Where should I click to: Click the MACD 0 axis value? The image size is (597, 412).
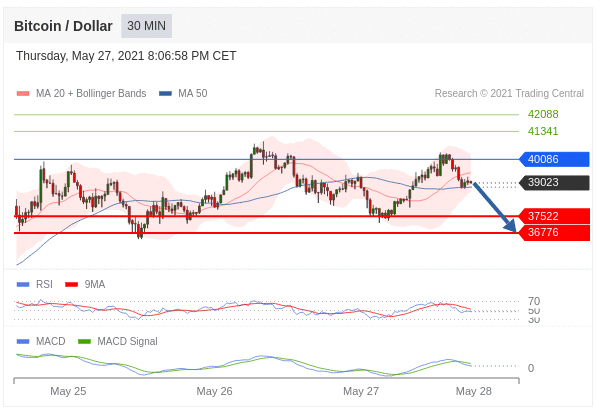click(x=531, y=368)
